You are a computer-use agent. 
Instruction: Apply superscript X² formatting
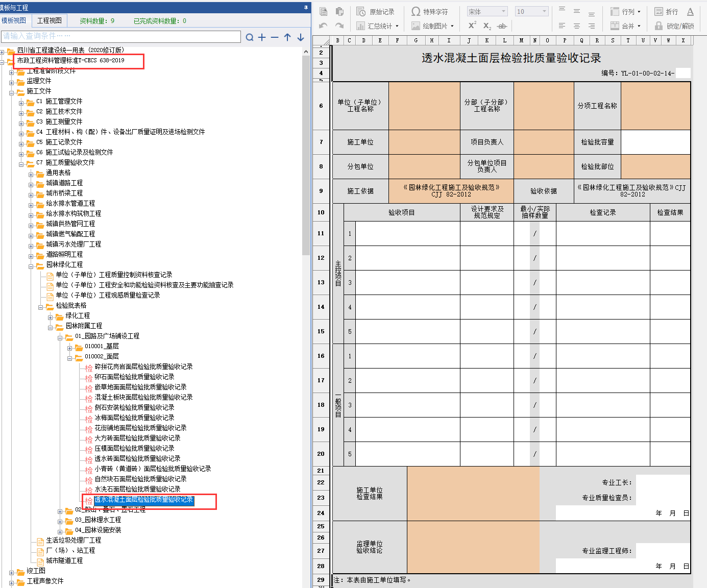(472, 26)
